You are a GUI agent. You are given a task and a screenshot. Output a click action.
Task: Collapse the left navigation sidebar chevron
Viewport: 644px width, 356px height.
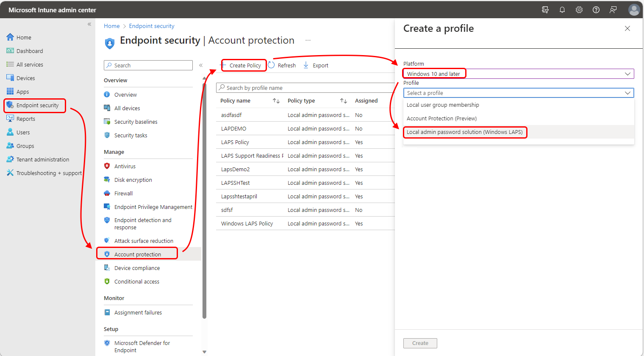point(89,24)
